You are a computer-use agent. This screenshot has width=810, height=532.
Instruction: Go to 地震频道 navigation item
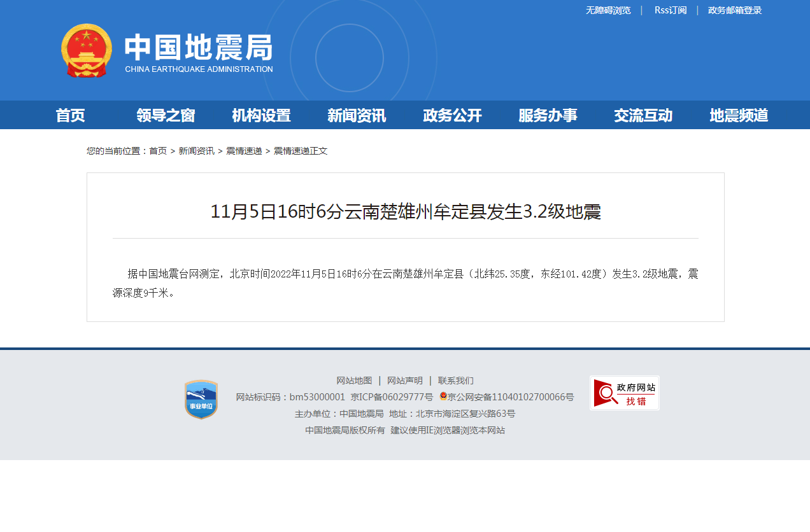point(739,115)
